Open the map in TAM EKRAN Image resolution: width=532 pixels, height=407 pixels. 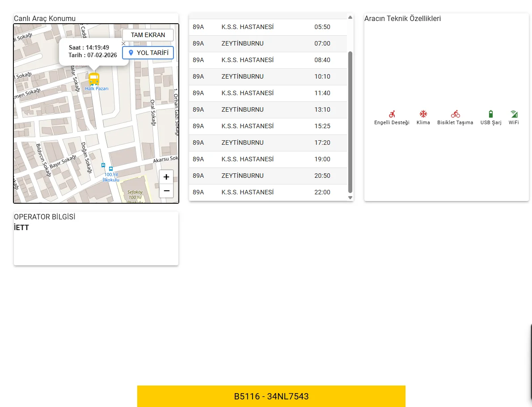148,35
